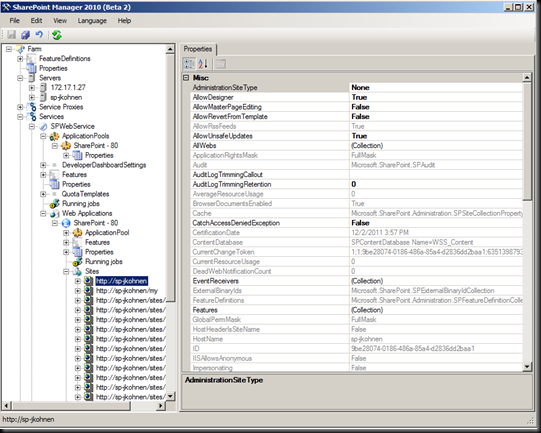Click the AuditLogTrimmingCallout value field

(x=436, y=175)
